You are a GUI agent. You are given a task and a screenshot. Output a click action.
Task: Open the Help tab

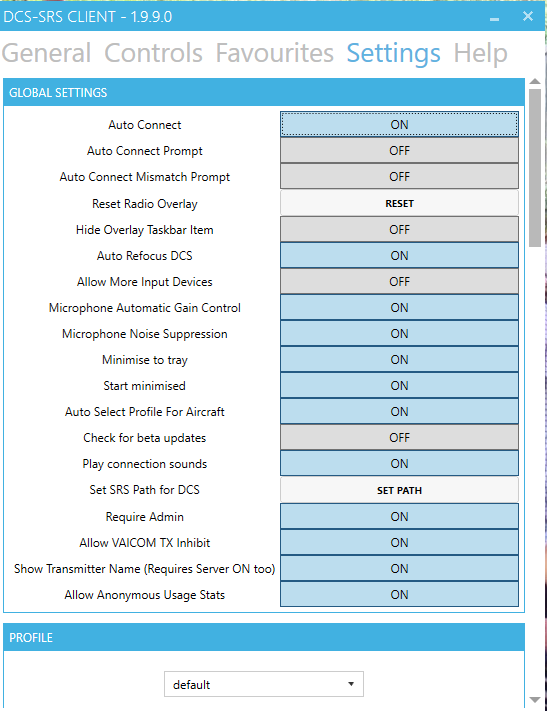click(480, 53)
